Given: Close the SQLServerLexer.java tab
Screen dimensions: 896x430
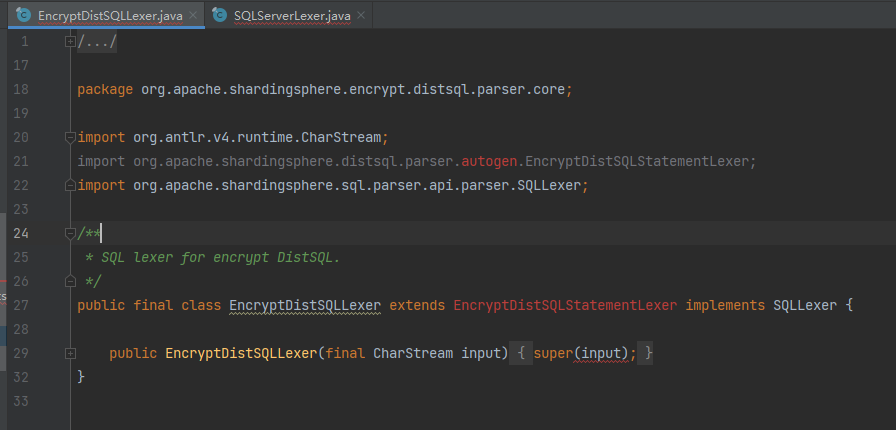Looking at the screenshot, I should [x=361, y=15].
